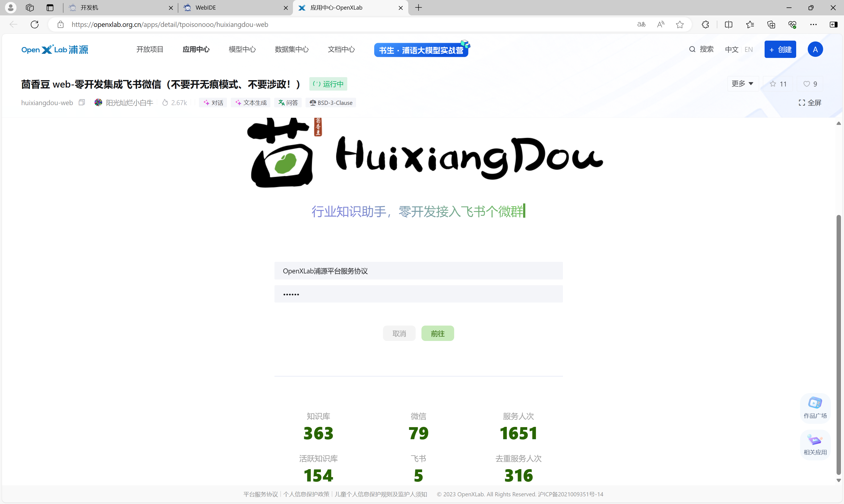Open 阳光灿烂小白牛 author profile

click(124, 103)
